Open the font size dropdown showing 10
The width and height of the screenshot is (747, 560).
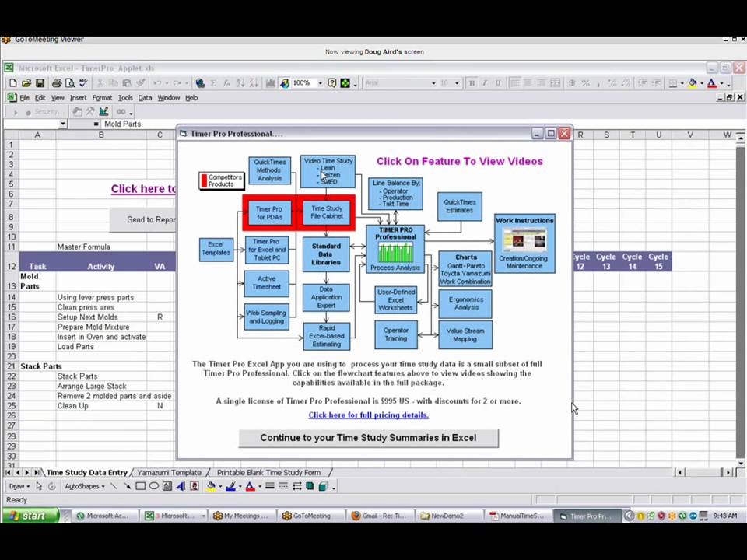[457, 83]
